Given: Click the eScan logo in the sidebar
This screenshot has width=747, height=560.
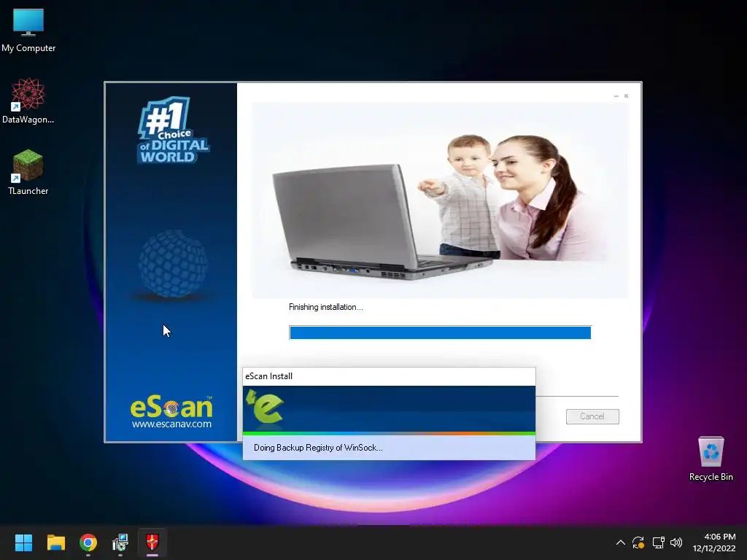Looking at the screenshot, I should (171, 408).
